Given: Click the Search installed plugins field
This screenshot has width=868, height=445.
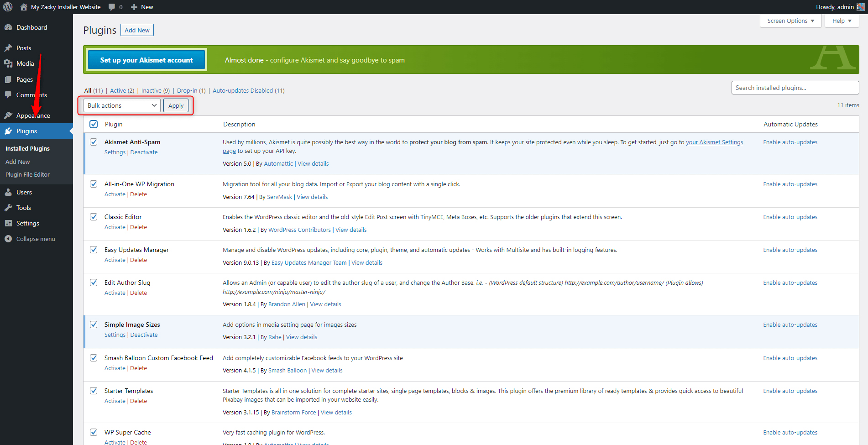Looking at the screenshot, I should (795, 88).
